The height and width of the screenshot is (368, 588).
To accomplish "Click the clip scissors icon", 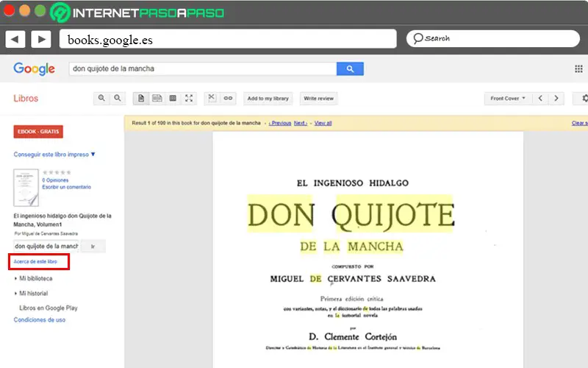I will click(212, 98).
